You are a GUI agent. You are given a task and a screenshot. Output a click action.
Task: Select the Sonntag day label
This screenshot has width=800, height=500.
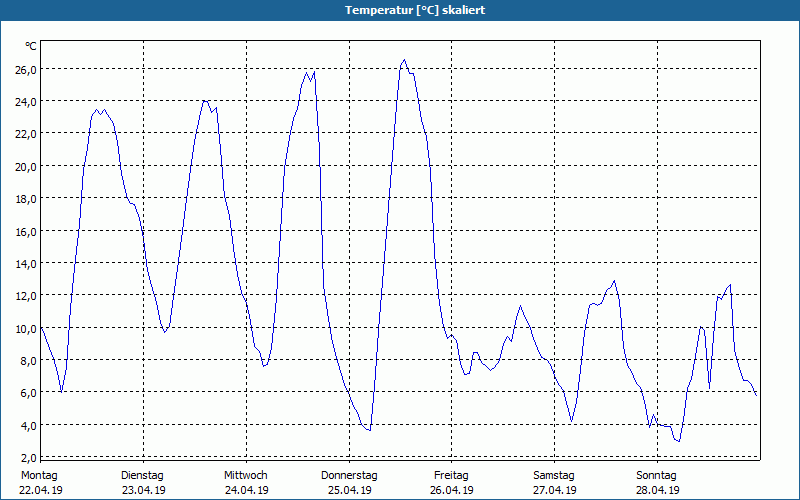[656, 476]
